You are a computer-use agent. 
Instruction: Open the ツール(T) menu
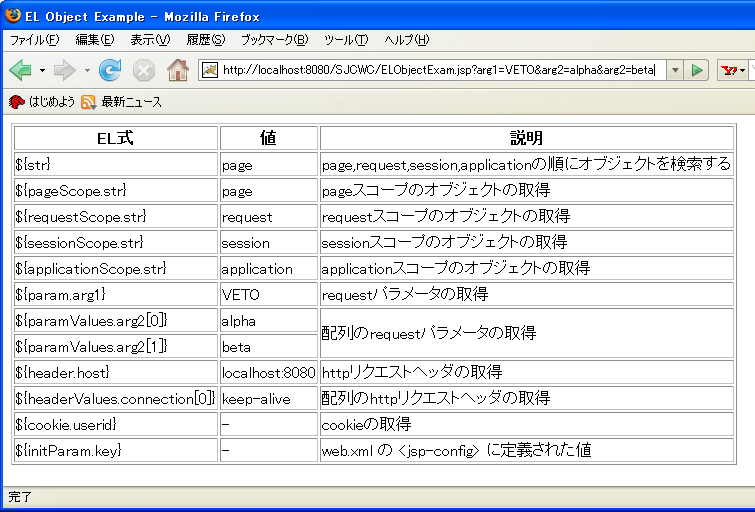pos(346,40)
